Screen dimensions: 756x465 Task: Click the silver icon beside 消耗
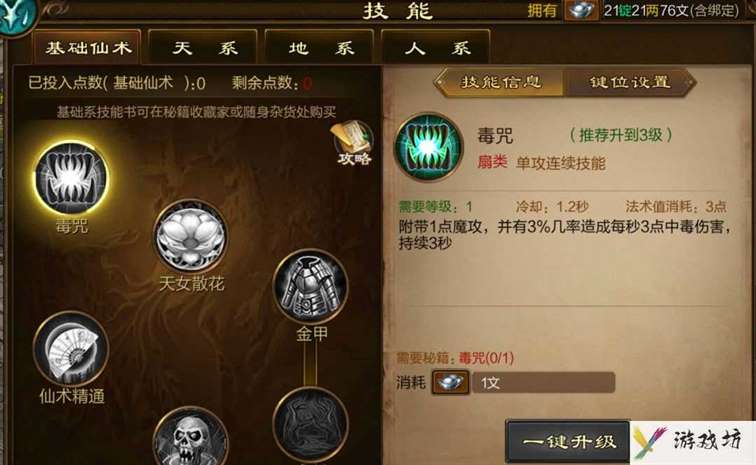click(x=450, y=383)
